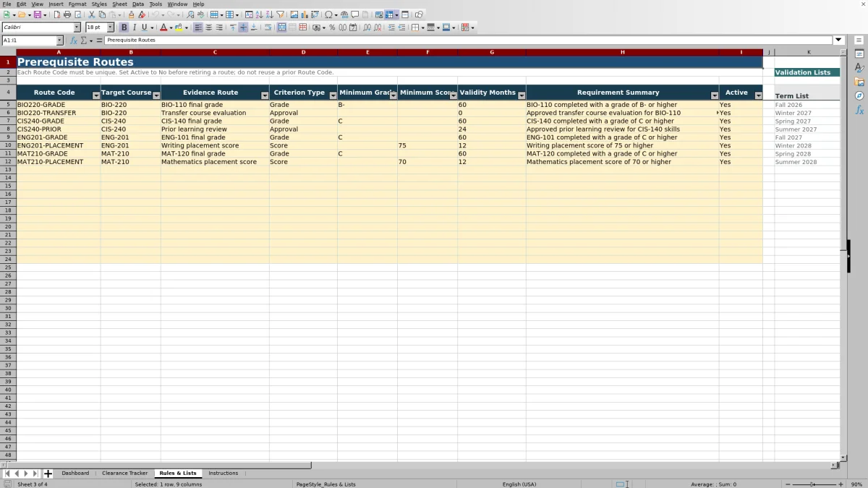Click the Format as Percent icon

(x=332, y=27)
